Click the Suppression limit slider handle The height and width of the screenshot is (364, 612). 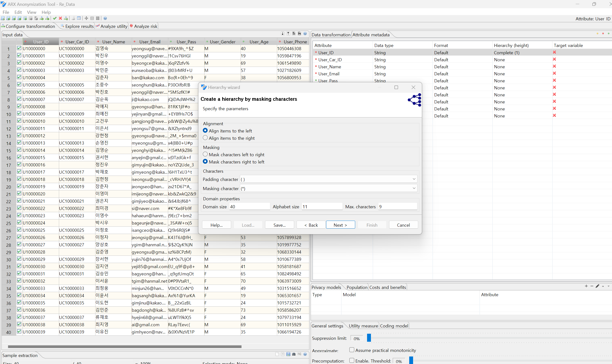[369, 338]
